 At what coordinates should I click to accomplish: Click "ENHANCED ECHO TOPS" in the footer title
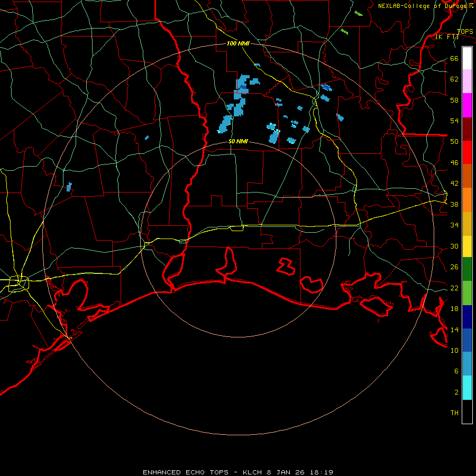(x=186, y=472)
